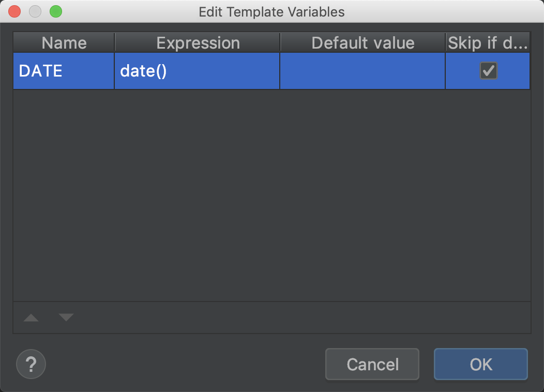Image resolution: width=544 pixels, height=392 pixels.
Task: Click the empty area below the DATE row
Action: click(x=272, y=195)
